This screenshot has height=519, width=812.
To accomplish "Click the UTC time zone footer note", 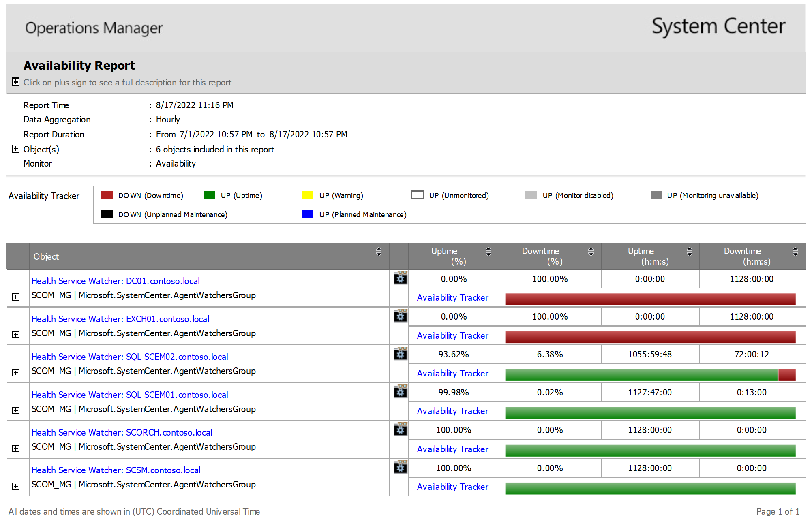I will click(134, 511).
